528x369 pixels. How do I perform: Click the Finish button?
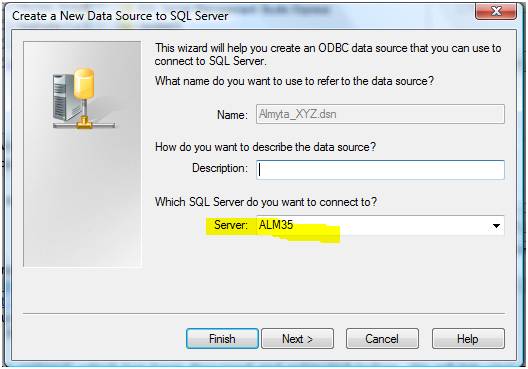(222, 338)
